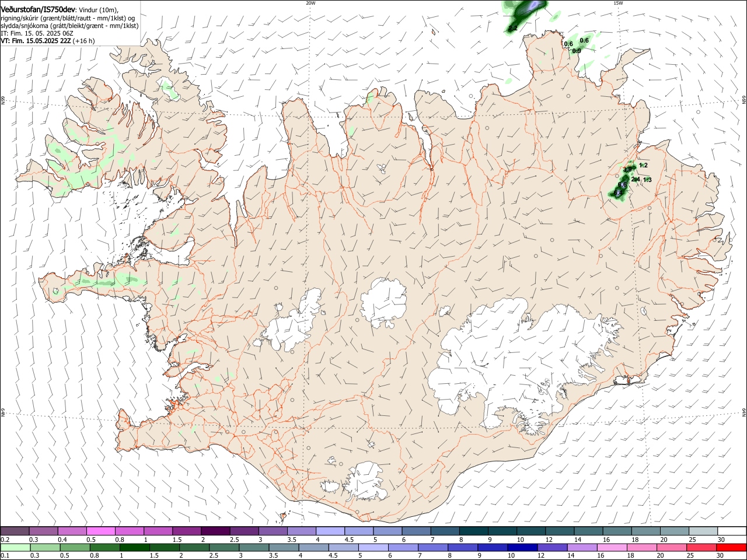Click the '2.4' precipitation value in the east
This screenshot has width=747, height=560.
636,179
